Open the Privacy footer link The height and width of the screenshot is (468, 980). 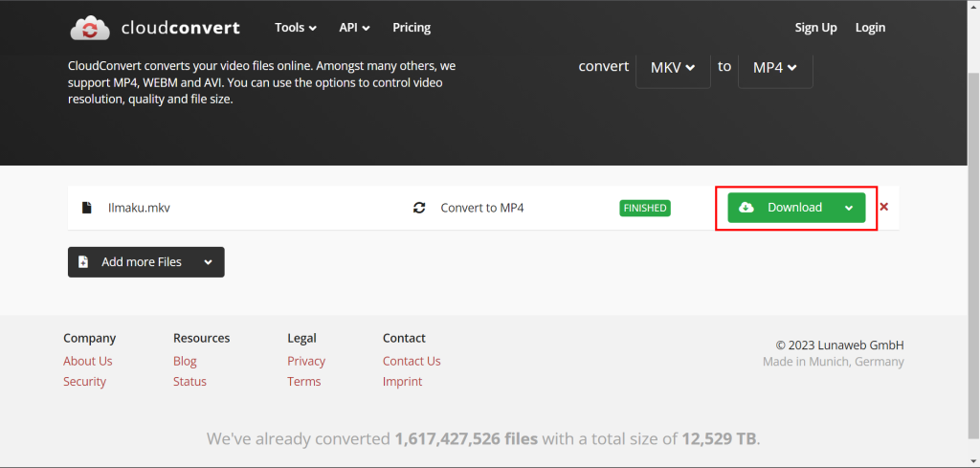click(x=306, y=361)
